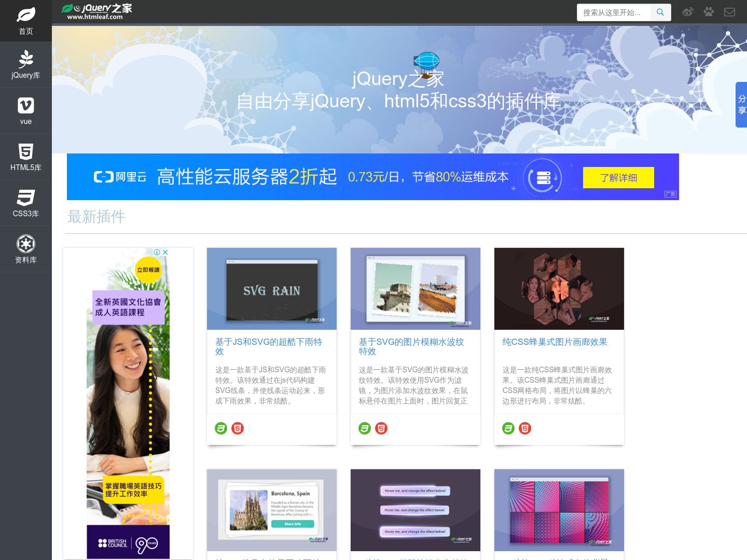747x560 pixels.
Task: Click the 掌握職場英語技巧 ad caption
Action: [133, 490]
